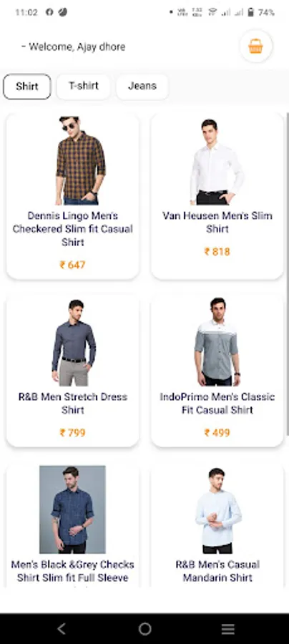Screen dimensions: 289x644
Task: Open recent apps via menu bars icon
Action: 227,628
